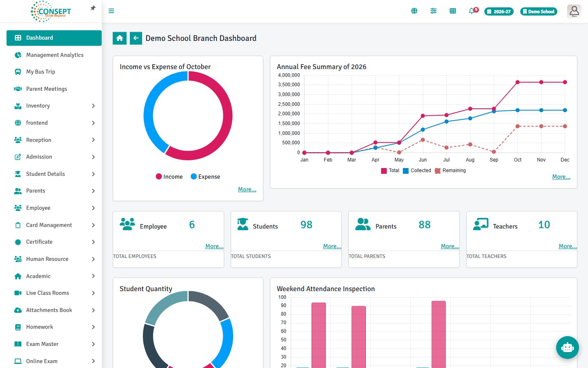The image size is (588, 368).
Task: Toggle the Total series legend
Action: [x=390, y=171]
